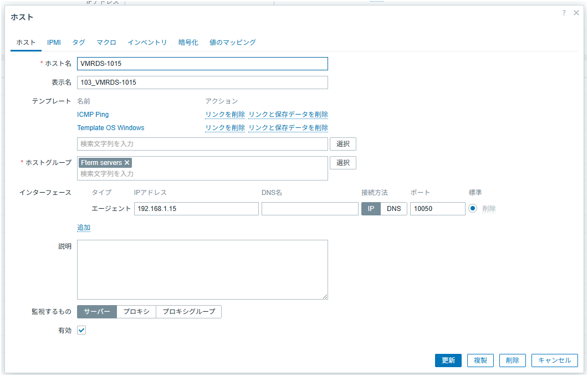Select プロキシグループ for monitoring
Image resolution: width=588 pixels, height=376 pixels.
tap(188, 312)
